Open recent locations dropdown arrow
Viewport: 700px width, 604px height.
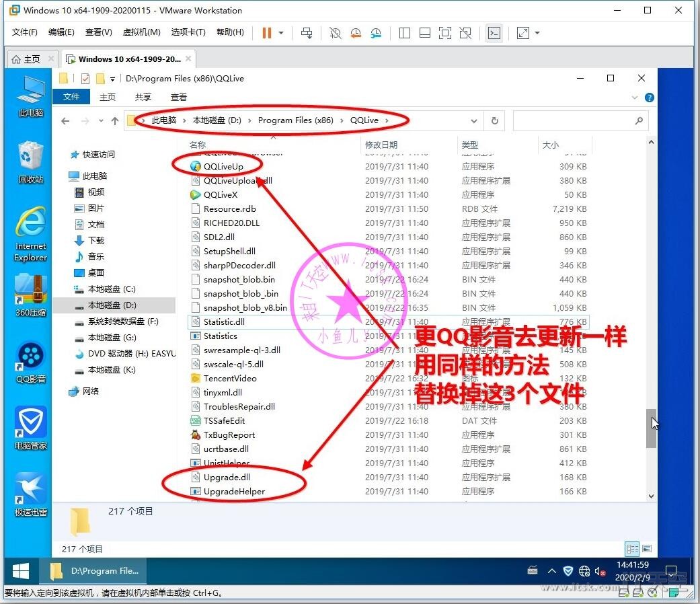pos(101,121)
